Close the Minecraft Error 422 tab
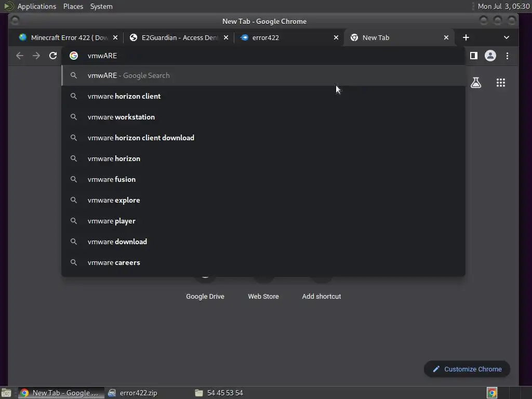 click(115, 37)
